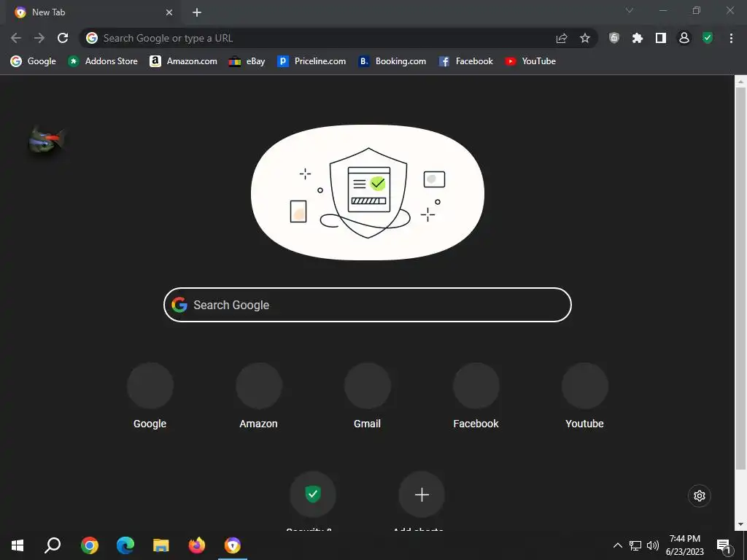
Task: Click the Search Google box on the page
Action: point(368,305)
